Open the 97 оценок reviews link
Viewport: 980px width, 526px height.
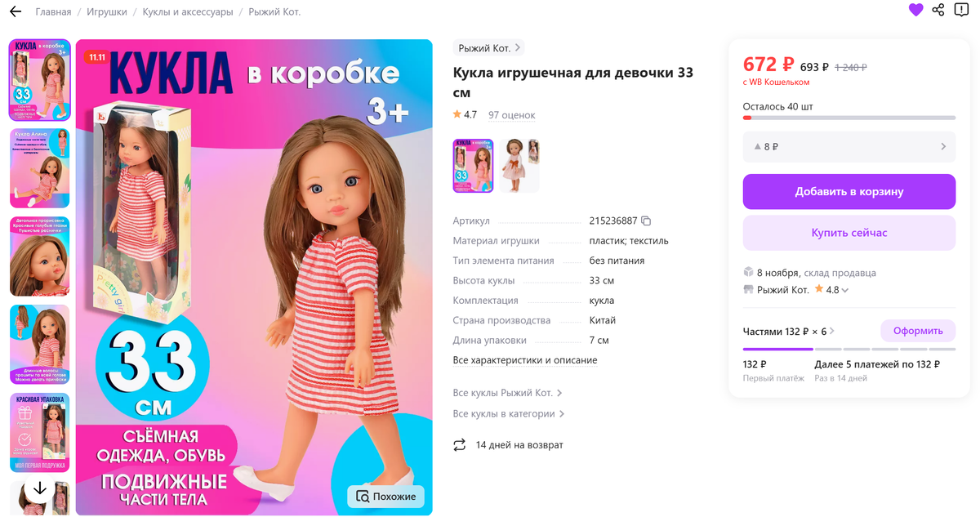tap(512, 115)
